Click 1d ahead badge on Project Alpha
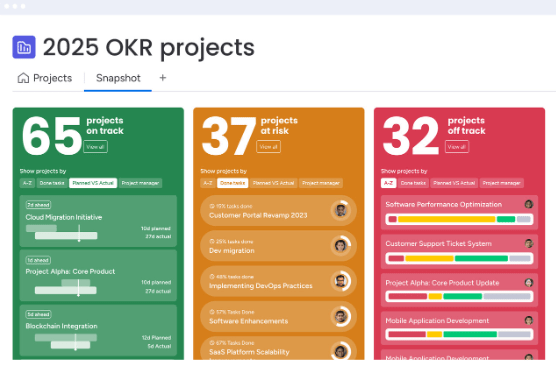 coord(38,260)
